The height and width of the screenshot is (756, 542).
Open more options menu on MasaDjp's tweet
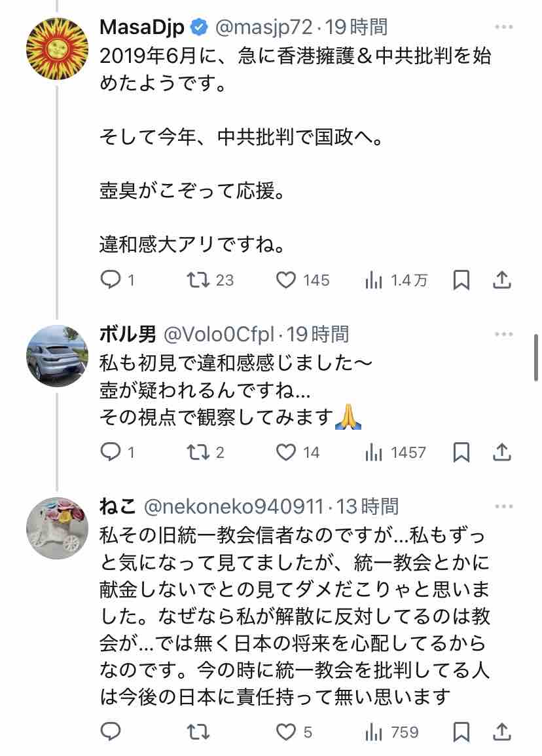pos(503,28)
